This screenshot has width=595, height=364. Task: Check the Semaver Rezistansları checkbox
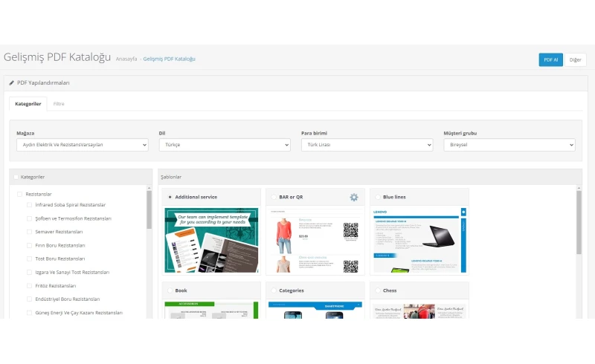coord(29,232)
